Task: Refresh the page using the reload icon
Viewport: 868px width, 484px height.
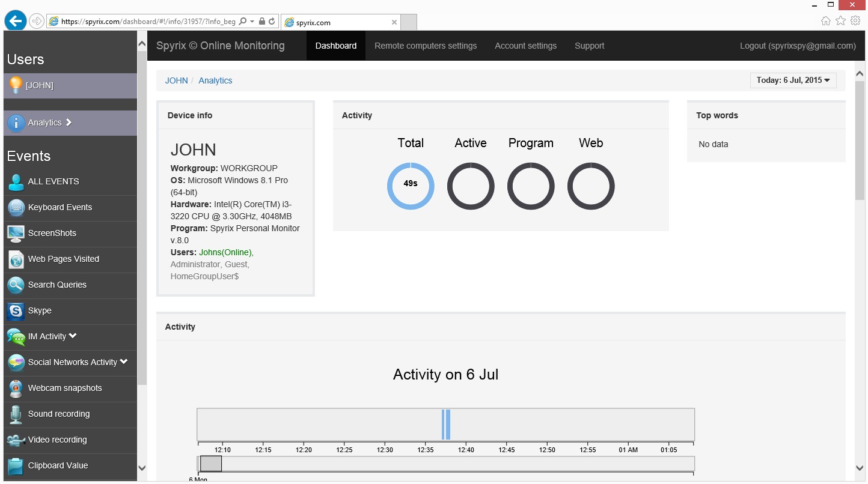Action: click(272, 21)
